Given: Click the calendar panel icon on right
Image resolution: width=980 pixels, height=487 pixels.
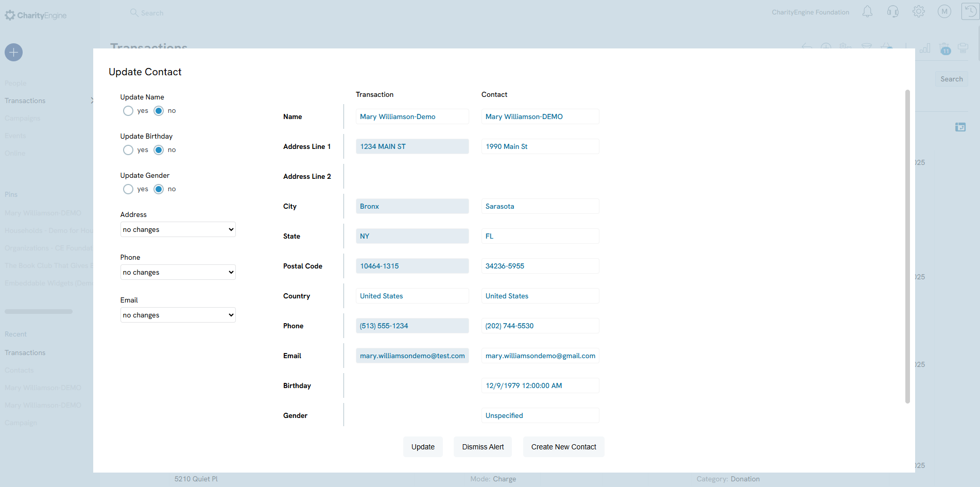Looking at the screenshot, I should 960,127.
